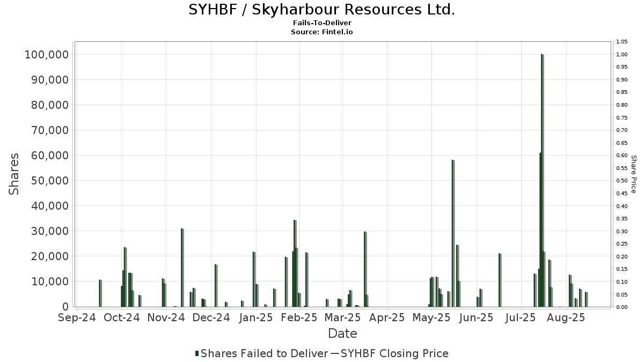644x362 pixels.
Task: Click the 80,000 y-axis label
Action: click(x=49, y=105)
